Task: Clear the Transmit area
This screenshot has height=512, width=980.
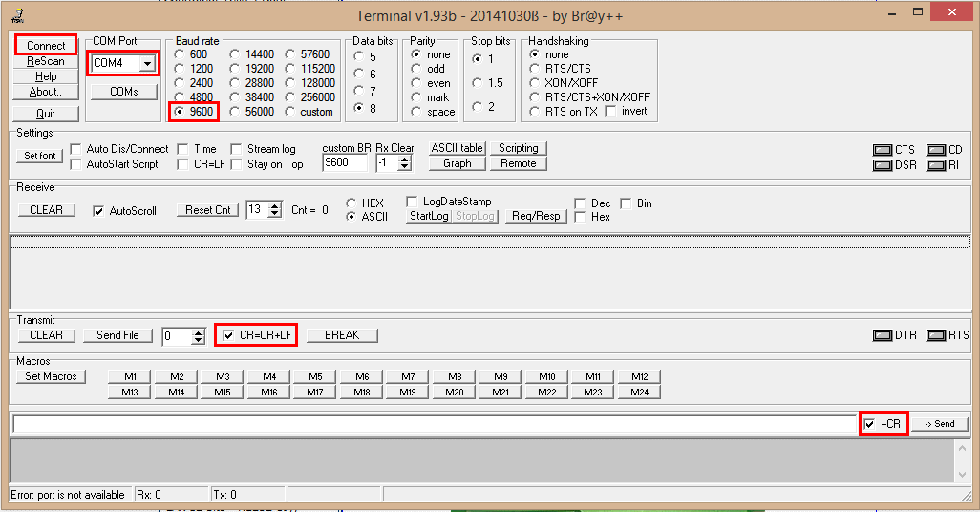Action: tap(46, 335)
